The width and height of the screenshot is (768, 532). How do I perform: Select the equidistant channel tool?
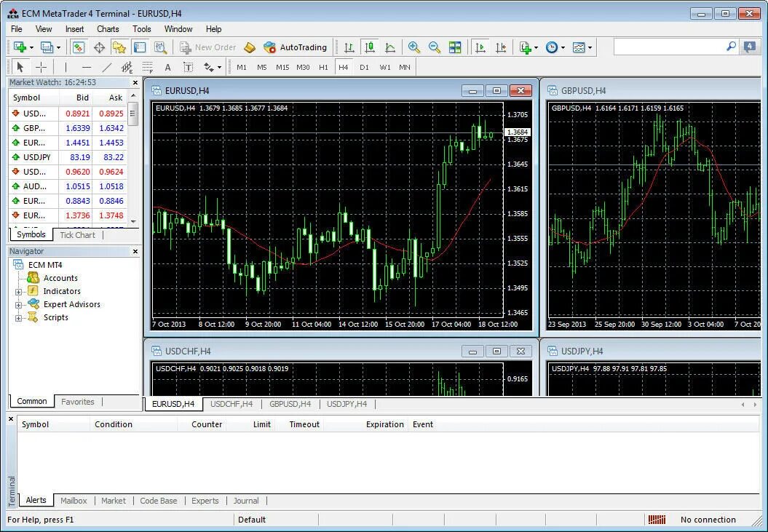(x=127, y=67)
